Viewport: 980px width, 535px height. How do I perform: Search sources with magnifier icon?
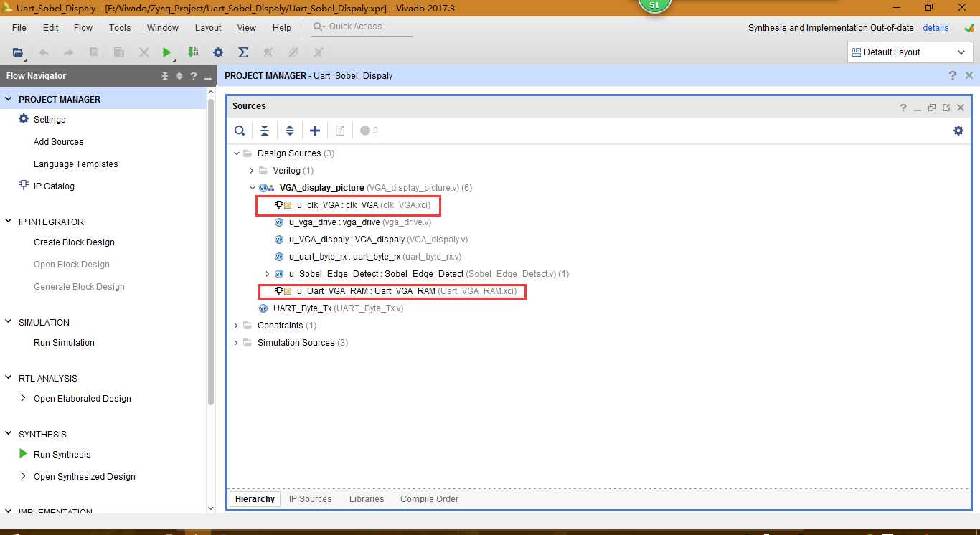tap(240, 131)
